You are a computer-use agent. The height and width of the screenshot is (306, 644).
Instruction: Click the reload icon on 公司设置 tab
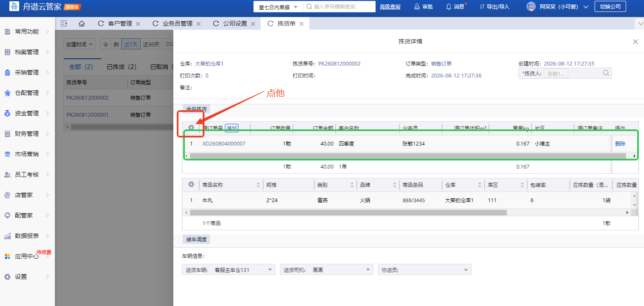[216, 23]
